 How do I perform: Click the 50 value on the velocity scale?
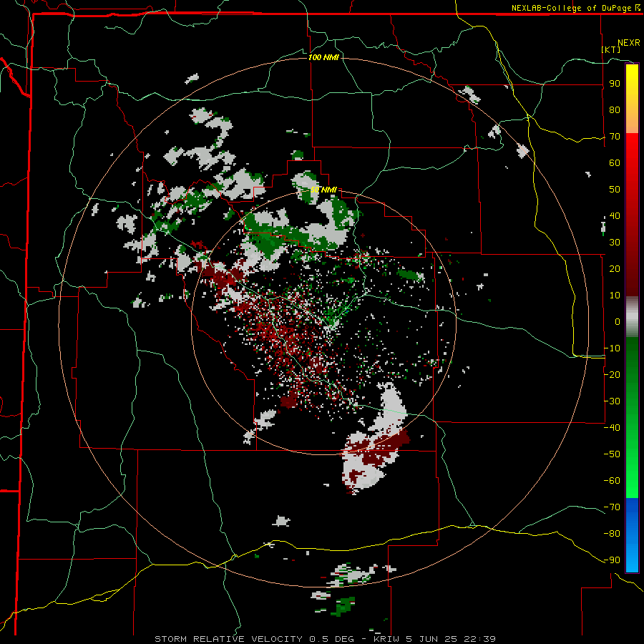615,190
